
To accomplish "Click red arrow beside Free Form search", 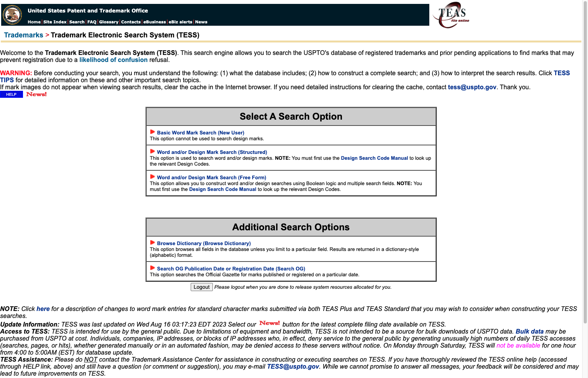I will tap(152, 177).
